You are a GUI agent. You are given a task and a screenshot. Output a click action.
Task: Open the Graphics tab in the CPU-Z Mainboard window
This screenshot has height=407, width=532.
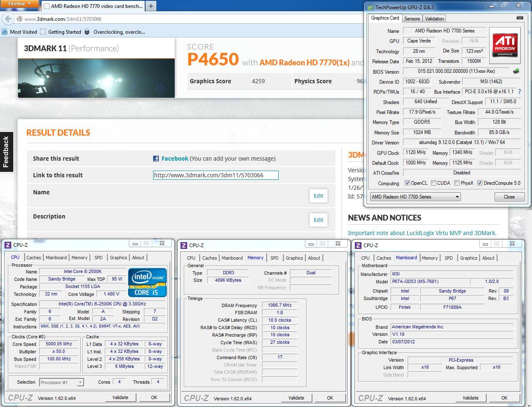point(468,258)
